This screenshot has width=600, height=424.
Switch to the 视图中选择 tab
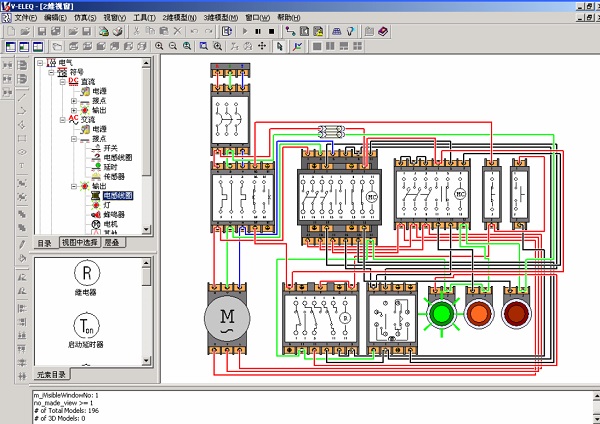point(79,243)
